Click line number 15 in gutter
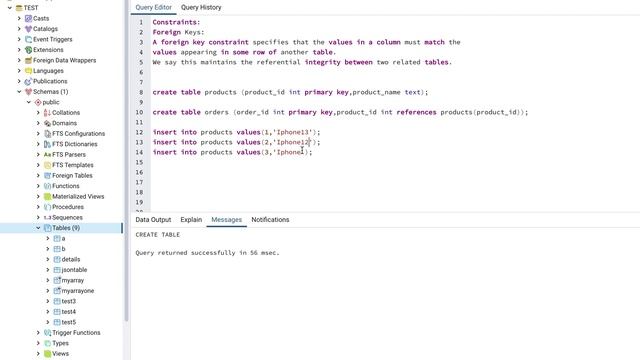640x360 pixels. 139,162
